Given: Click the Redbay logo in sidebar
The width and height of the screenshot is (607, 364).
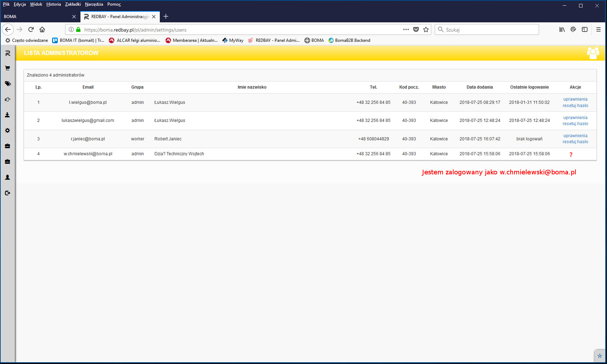Looking at the screenshot, I should (7, 53).
